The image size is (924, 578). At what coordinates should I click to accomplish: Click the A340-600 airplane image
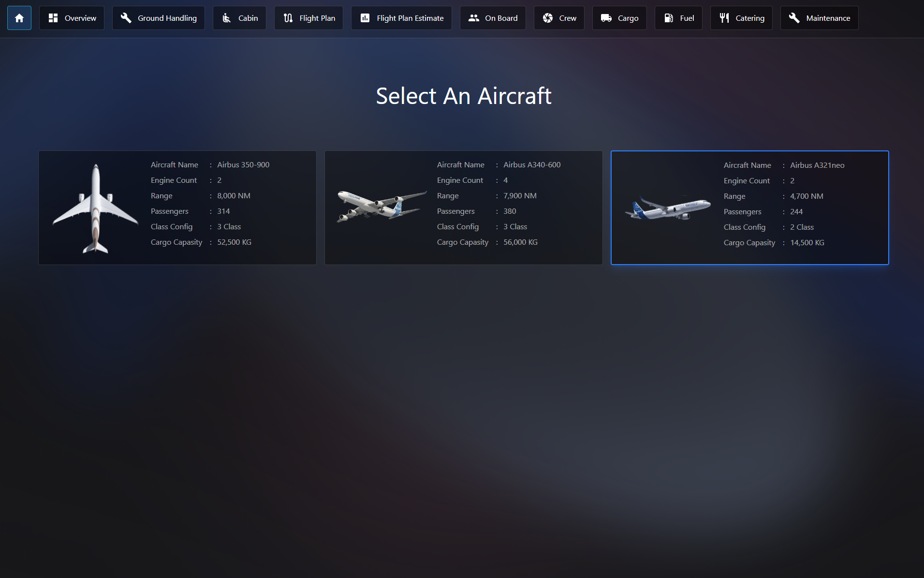click(381, 206)
